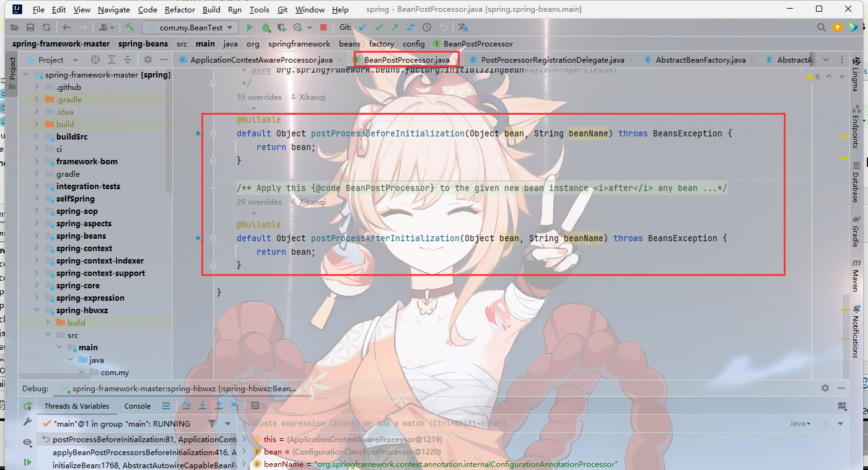The height and width of the screenshot is (470, 868).
Task: Select applyBeanPostProcessorsBeforeInitialization:416 stack frame
Action: [x=144, y=452]
